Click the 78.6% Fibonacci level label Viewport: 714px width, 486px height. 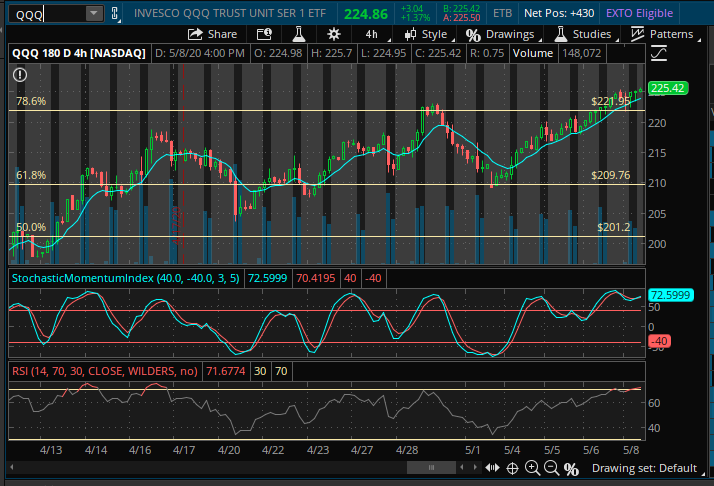click(31, 101)
